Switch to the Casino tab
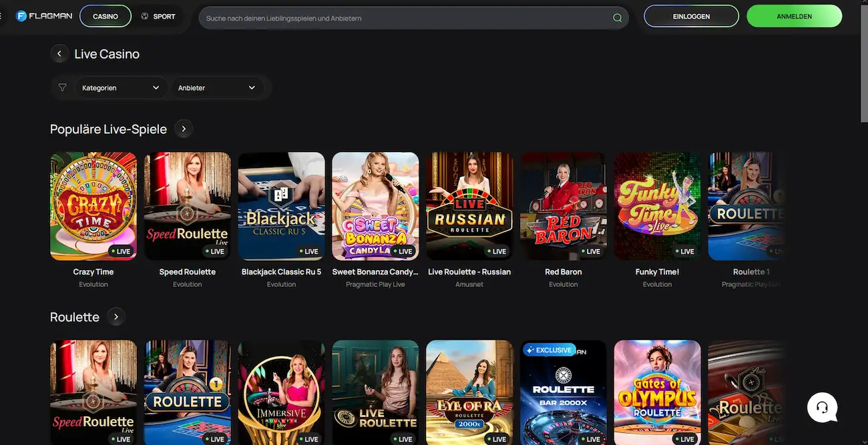 click(105, 16)
